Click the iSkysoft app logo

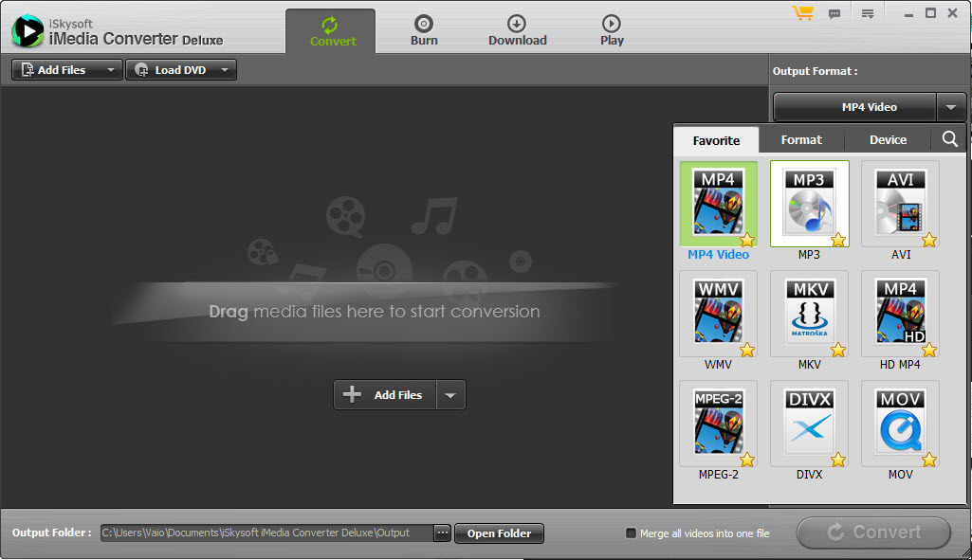[x=28, y=30]
